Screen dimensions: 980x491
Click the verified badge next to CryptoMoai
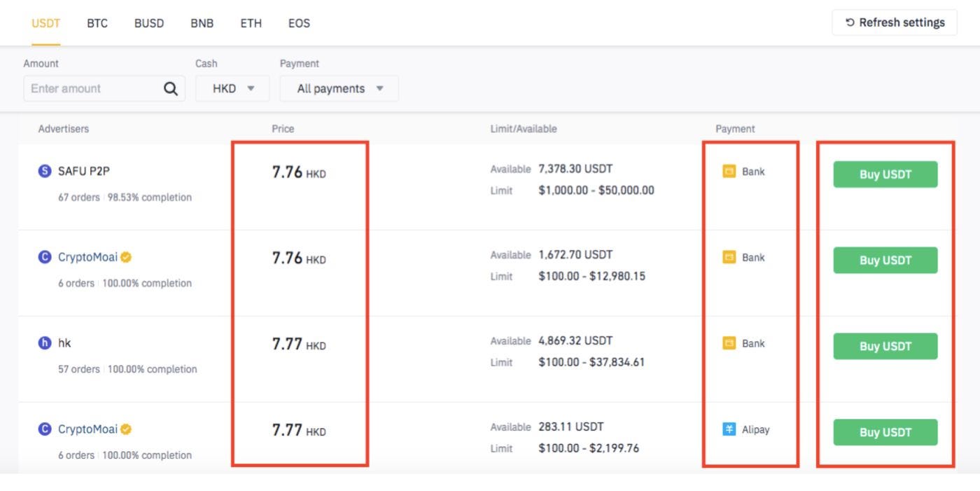pos(126,256)
